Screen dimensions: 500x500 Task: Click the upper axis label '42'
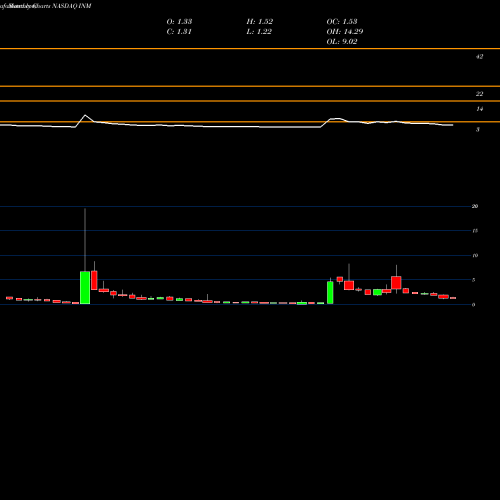click(479, 57)
